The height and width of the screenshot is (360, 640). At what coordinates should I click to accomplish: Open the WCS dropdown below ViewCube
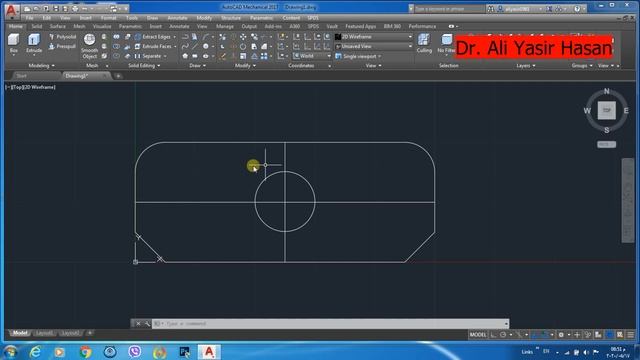pyautogui.click(x=606, y=144)
